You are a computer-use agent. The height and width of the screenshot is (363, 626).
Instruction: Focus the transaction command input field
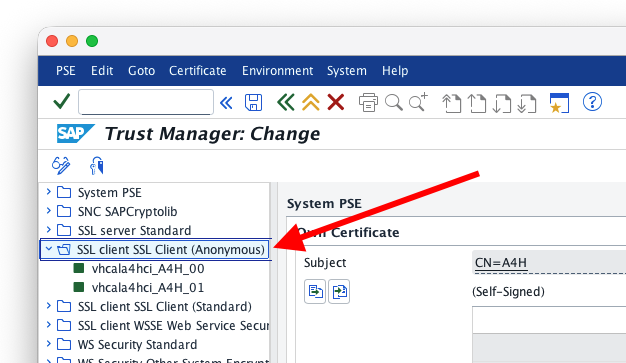pos(146,102)
